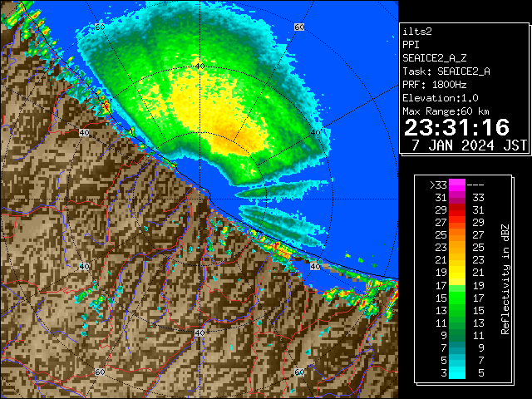Click the radar site name "ilts2"
Image resolution: width=532 pixels, height=399 pixels.
(417, 32)
